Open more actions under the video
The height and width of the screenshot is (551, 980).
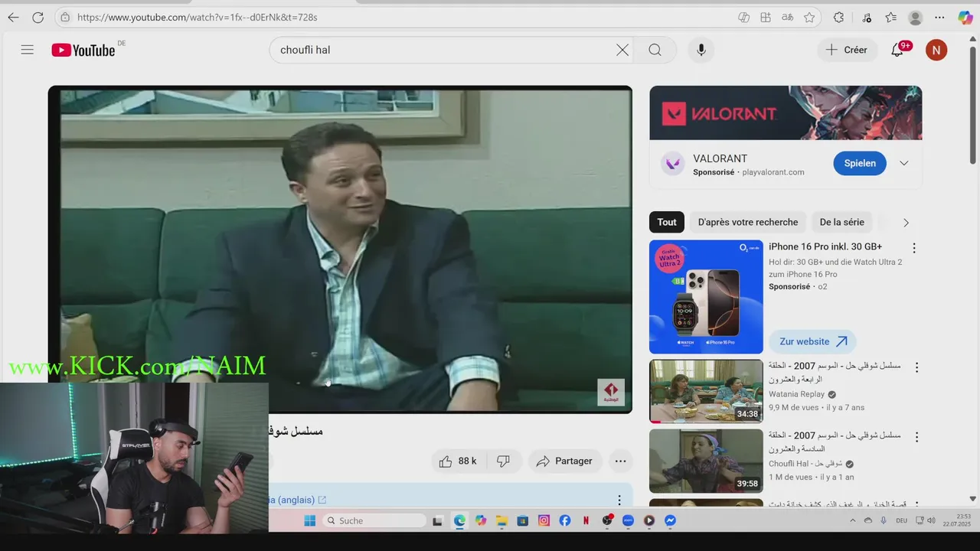click(620, 461)
